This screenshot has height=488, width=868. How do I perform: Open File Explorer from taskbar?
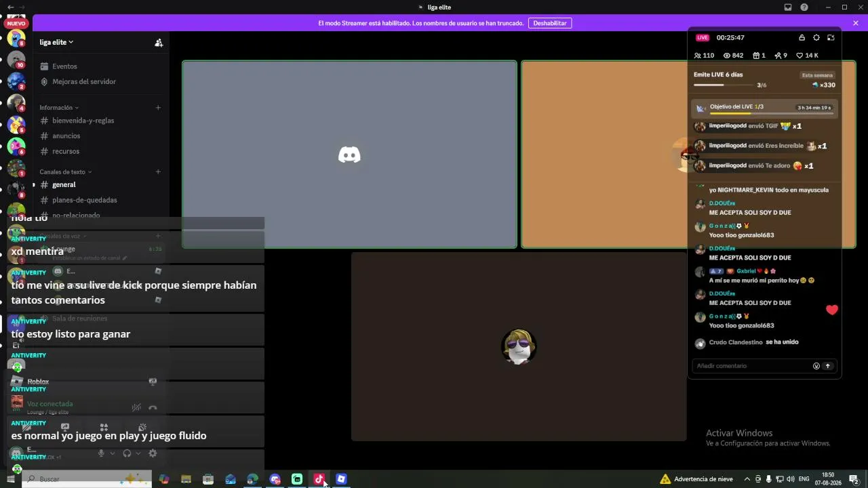186,479
